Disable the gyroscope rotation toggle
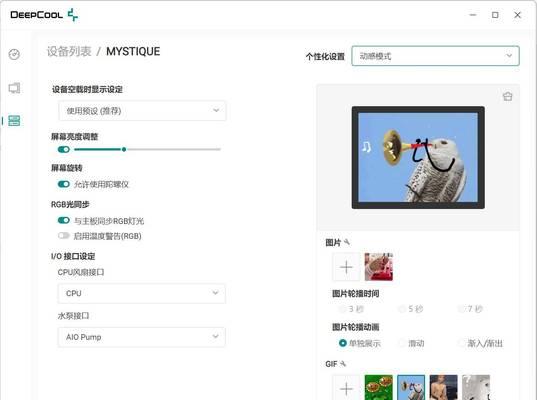This screenshot has width=537, height=400. [64, 184]
